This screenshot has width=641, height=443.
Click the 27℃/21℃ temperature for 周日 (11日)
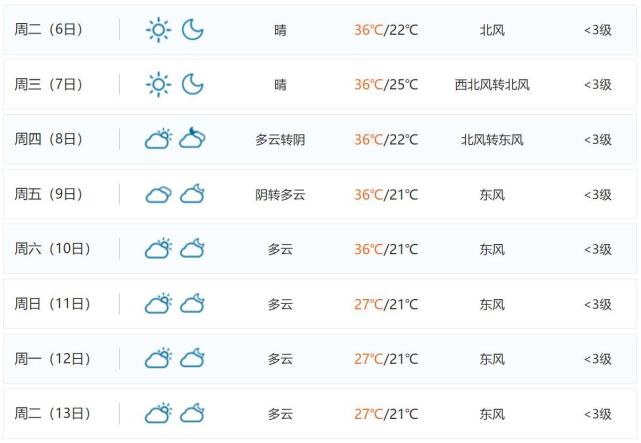tap(386, 304)
